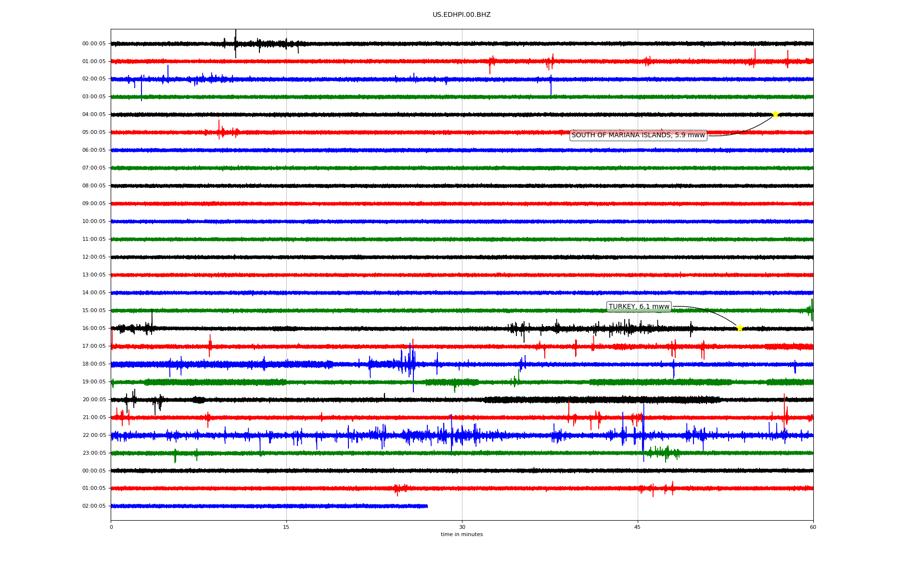Screen dimensions: 924x578
Task: Click the 'time in minutes' axis label
Action: [462, 535]
